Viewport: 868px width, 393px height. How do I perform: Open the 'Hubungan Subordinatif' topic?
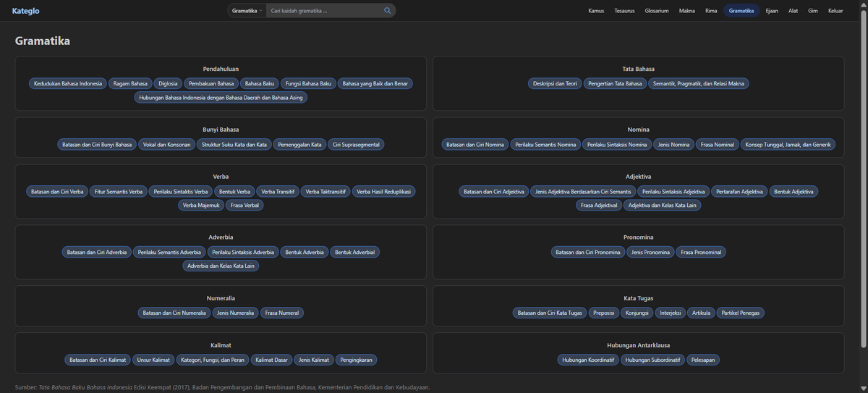tap(652, 360)
